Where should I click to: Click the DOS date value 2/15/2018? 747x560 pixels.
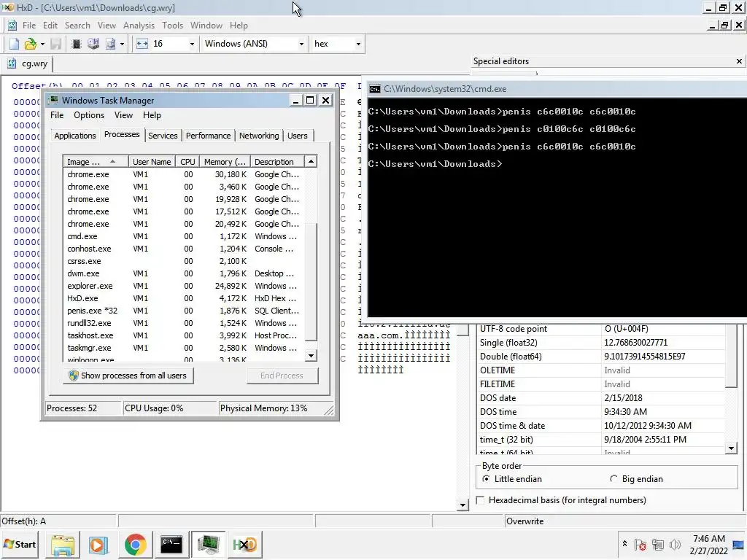623,398
